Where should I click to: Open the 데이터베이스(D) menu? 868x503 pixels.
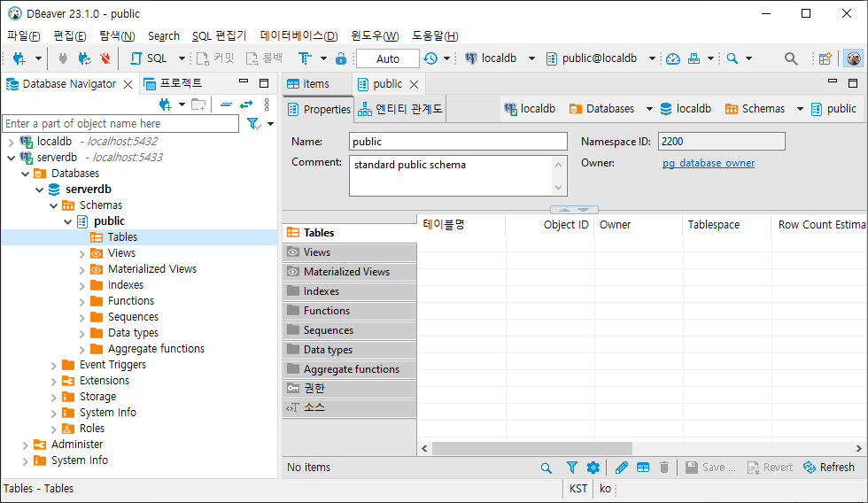299,36
